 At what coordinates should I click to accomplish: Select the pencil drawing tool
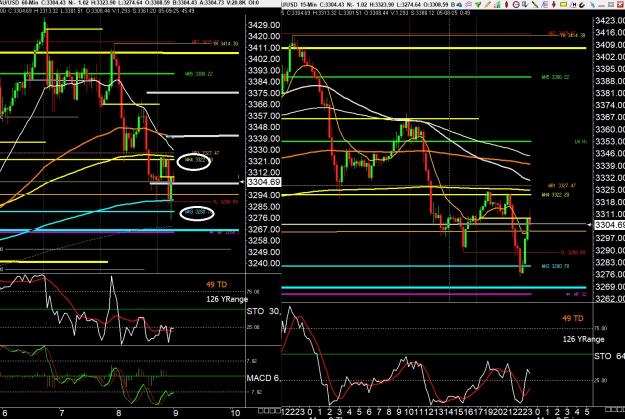pos(487,5)
